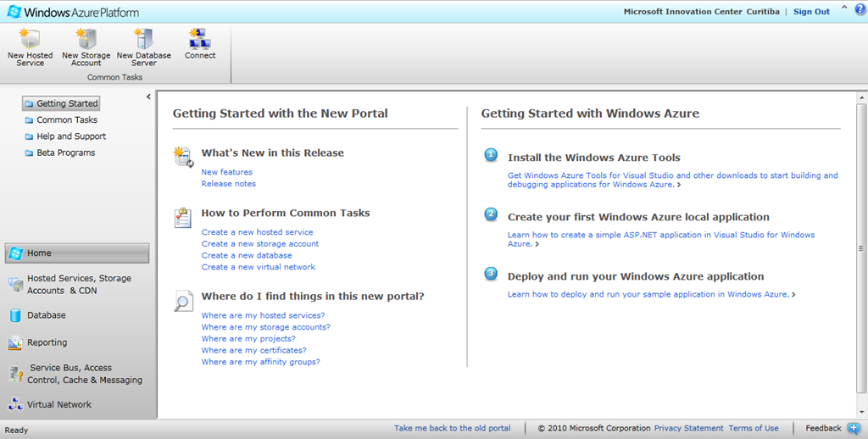Click the New Storage Account icon
The image size is (868, 439).
86,39
